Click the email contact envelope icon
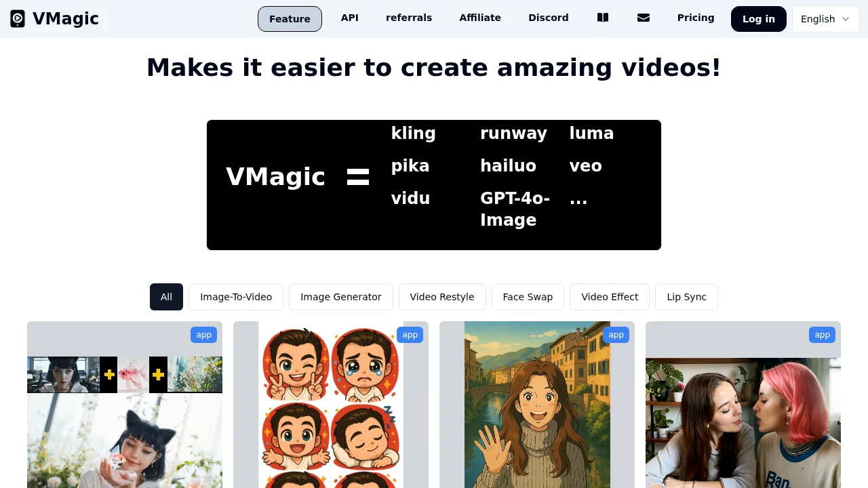 644,18
